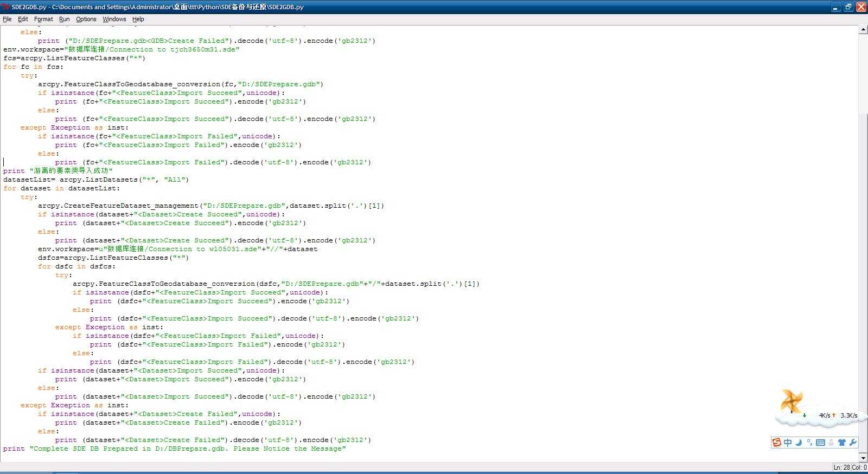868x474 pixels.
Task: Click the IDLE window icon in title bar
Action: [x=5, y=7]
